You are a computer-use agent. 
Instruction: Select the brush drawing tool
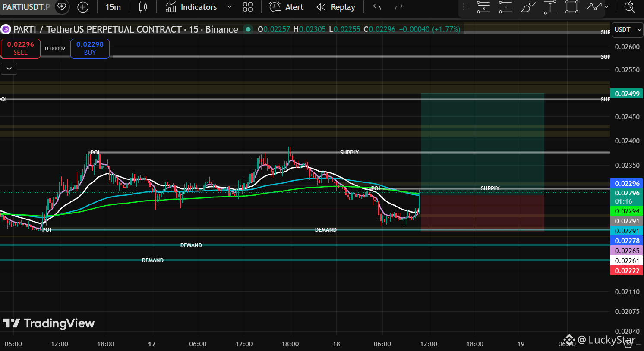point(528,7)
